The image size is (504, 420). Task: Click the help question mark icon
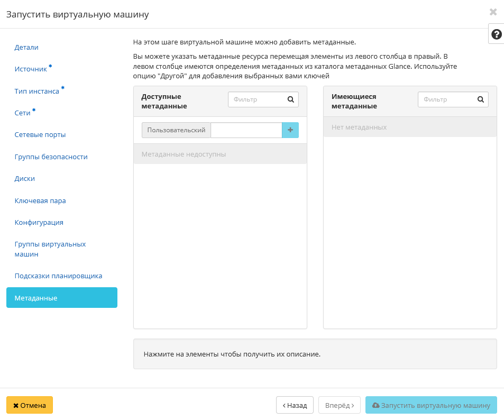496,34
